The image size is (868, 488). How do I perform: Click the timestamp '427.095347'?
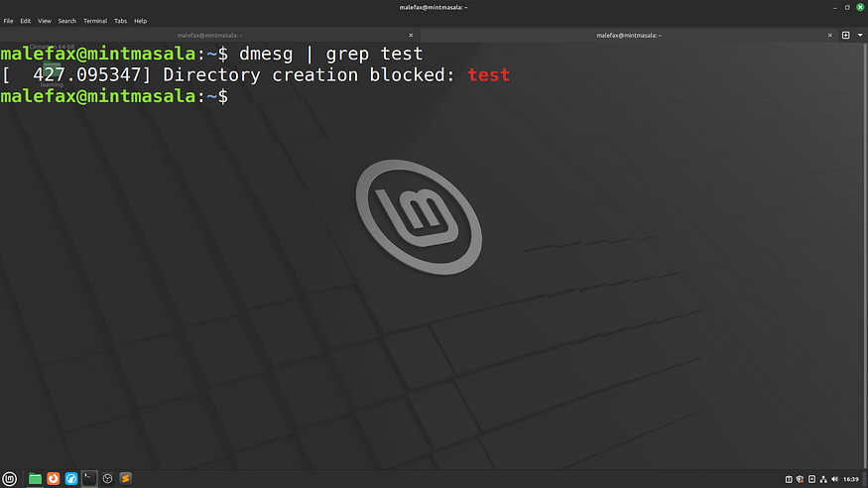87,74
